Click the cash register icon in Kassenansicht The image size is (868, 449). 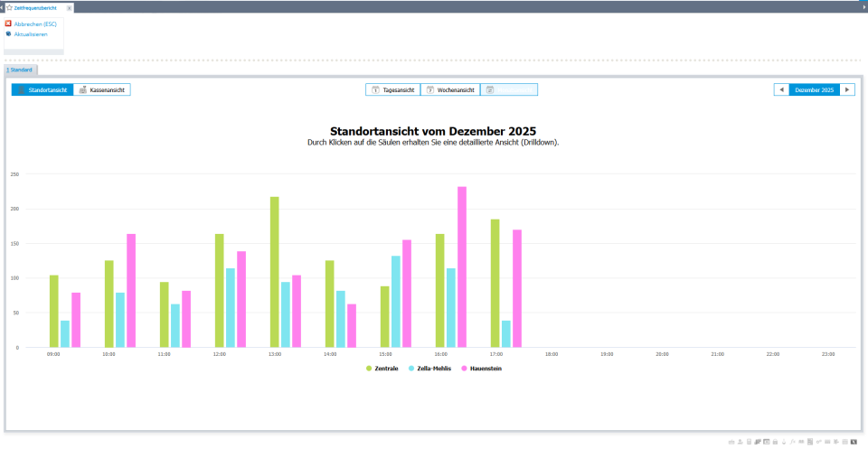83,90
